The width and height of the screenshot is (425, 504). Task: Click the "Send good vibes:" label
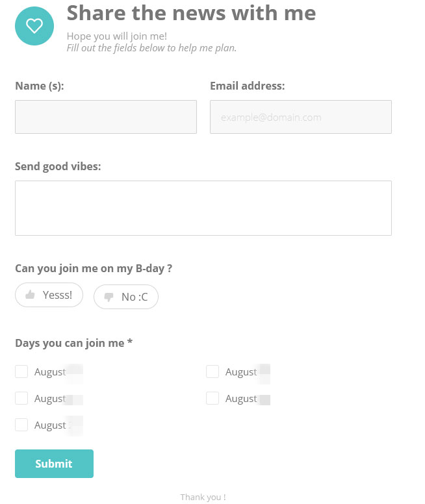coord(58,166)
